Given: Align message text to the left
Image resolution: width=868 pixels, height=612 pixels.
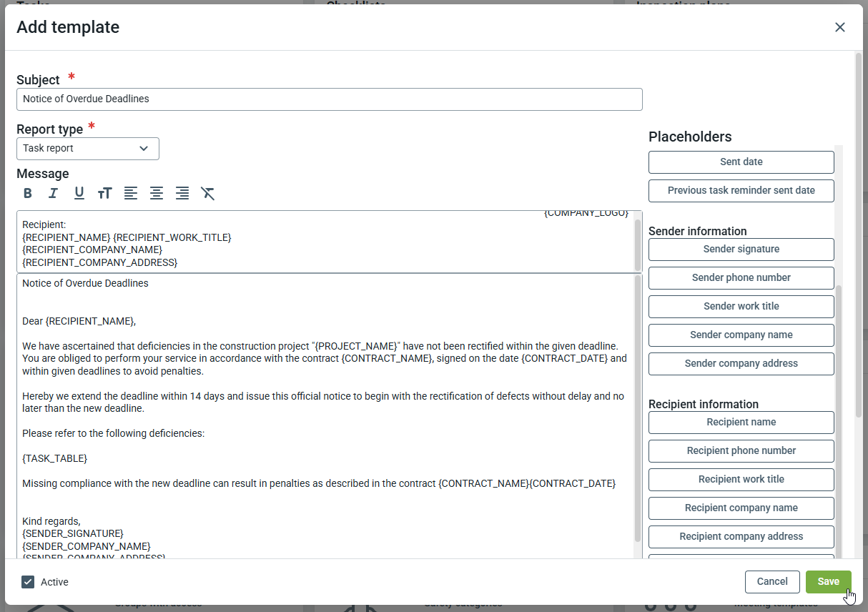Looking at the screenshot, I should coord(130,193).
